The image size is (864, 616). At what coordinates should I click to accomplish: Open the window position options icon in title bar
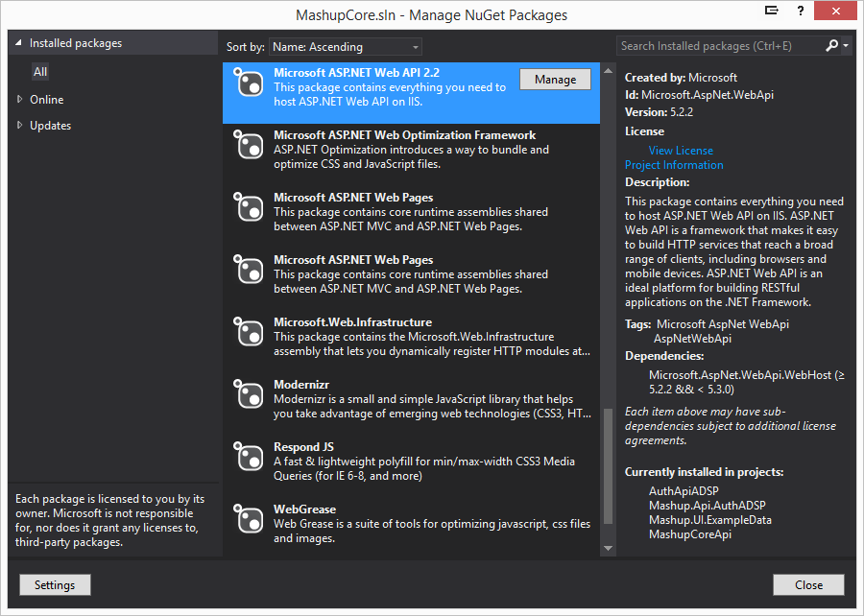pos(772,11)
